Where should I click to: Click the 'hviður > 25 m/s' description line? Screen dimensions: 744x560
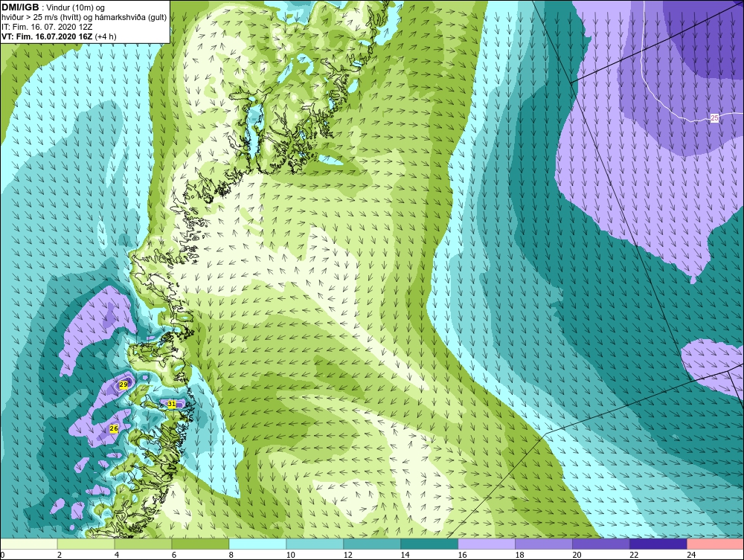[84, 17]
